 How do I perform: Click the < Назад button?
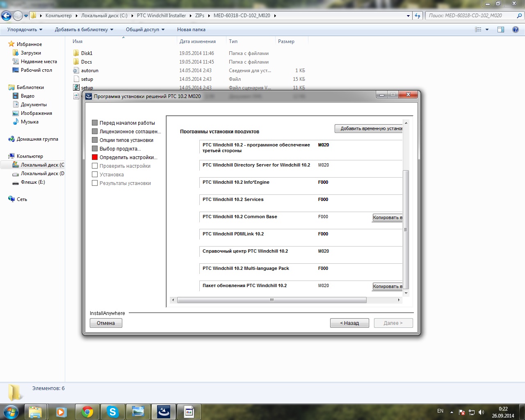point(349,323)
